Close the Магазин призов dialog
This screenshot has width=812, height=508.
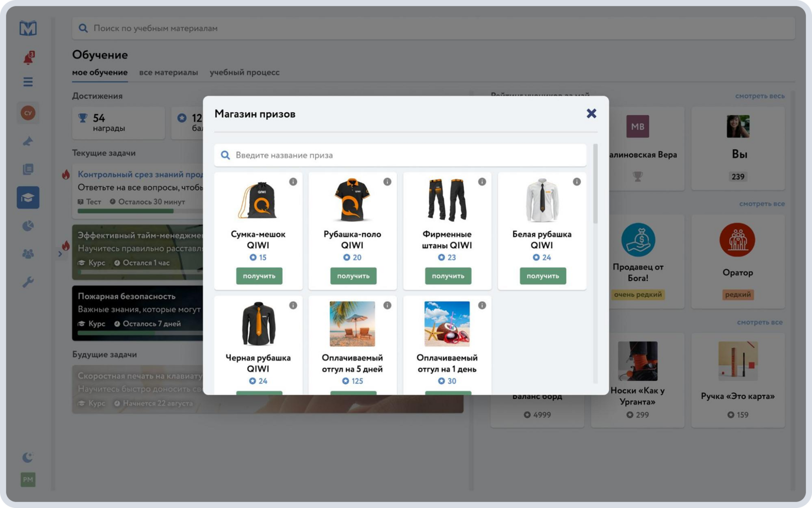591,114
